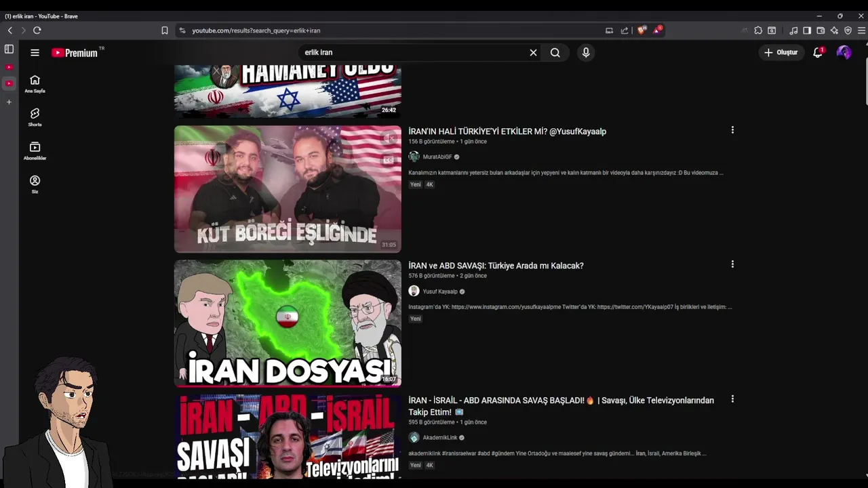
Task: Click the browser forward arrow
Action: [23, 30]
